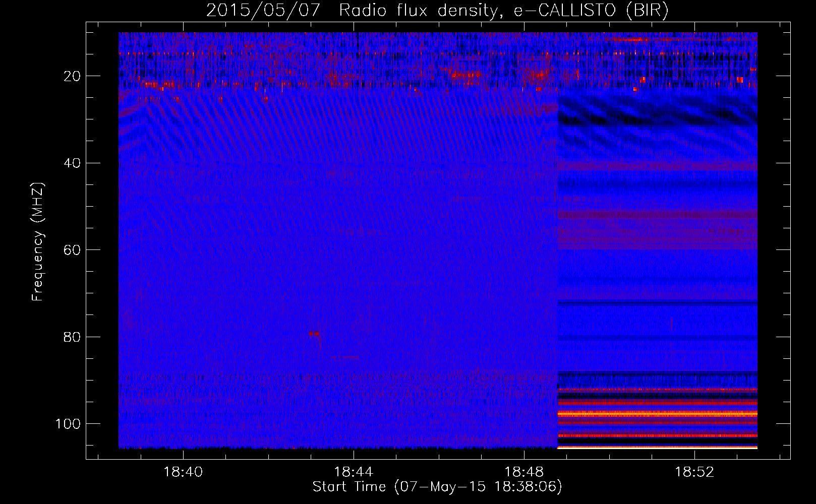Click the 18:52 time tick label
816x504 pixels.
point(694,472)
